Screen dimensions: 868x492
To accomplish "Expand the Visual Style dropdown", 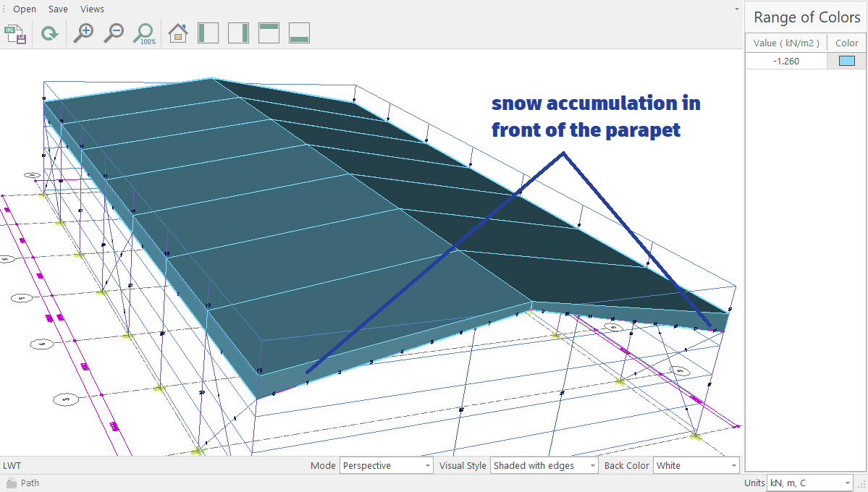I will coord(544,466).
